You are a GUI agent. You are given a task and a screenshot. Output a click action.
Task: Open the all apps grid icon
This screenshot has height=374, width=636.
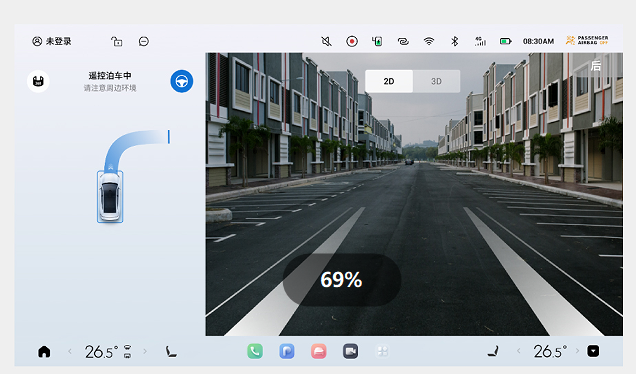(382, 351)
